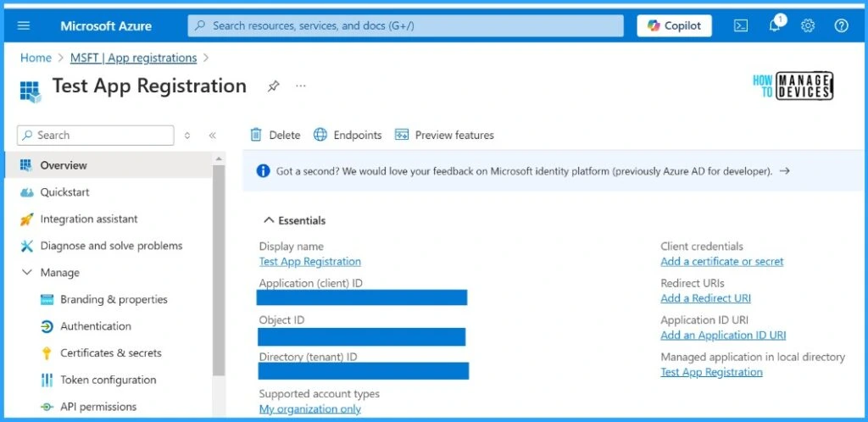
Task: Click Add a certificate or secret
Action: point(722,262)
